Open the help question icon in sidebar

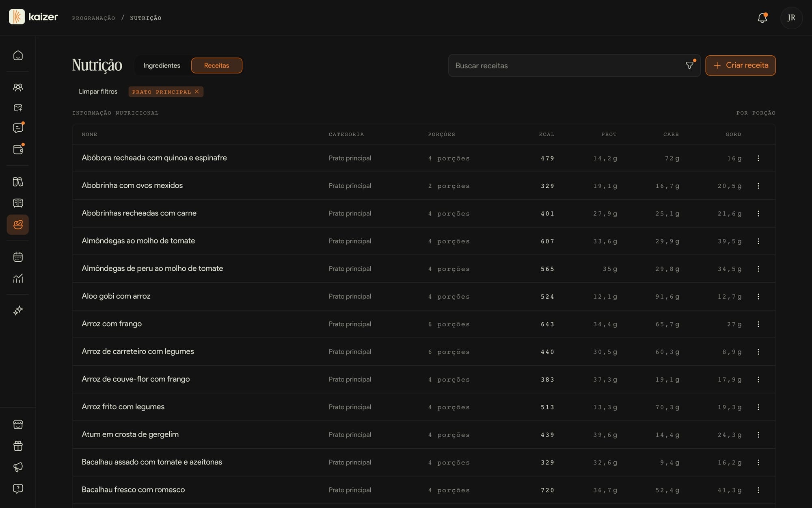click(18, 488)
